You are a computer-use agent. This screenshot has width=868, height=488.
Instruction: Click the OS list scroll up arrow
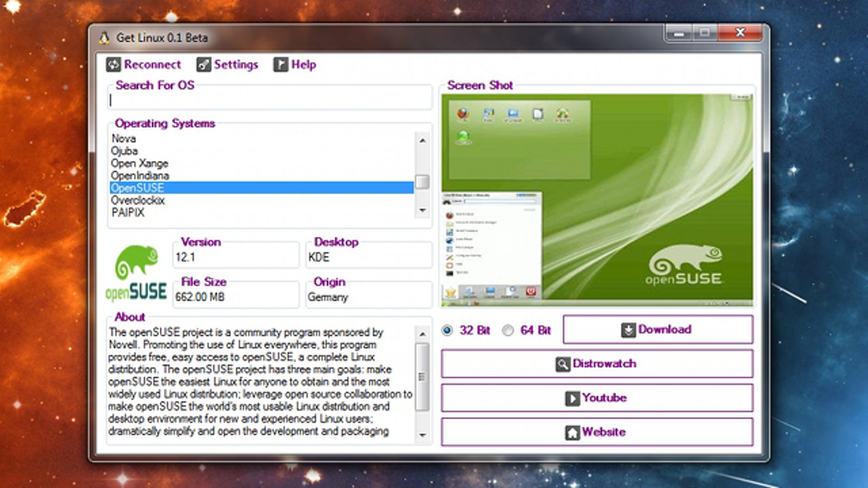point(423,140)
